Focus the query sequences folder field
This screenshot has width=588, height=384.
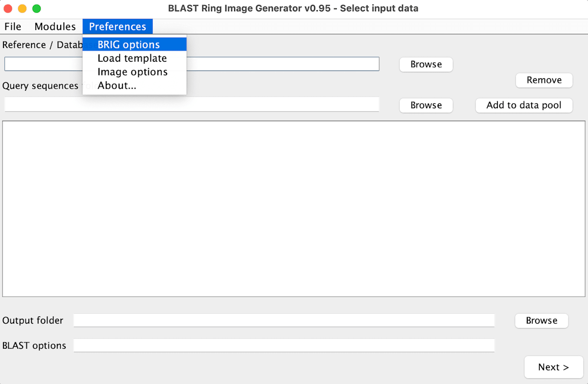pyautogui.click(x=192, y=104)
